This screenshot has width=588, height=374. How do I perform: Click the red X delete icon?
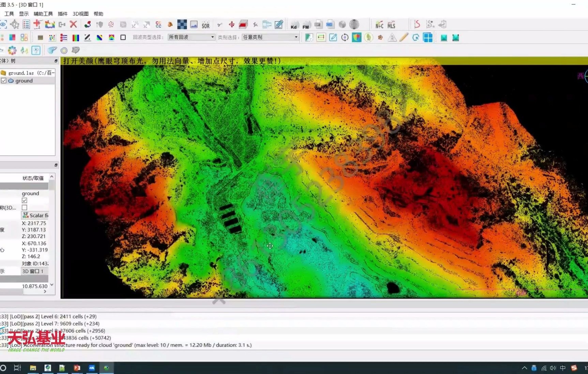click(x=73, y=24)
